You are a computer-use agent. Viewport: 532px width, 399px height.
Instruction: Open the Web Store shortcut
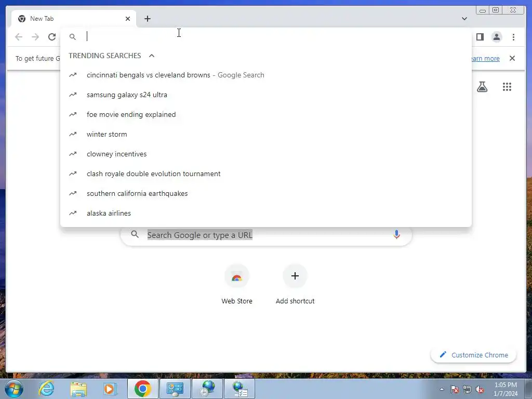(x=237, y=285)
